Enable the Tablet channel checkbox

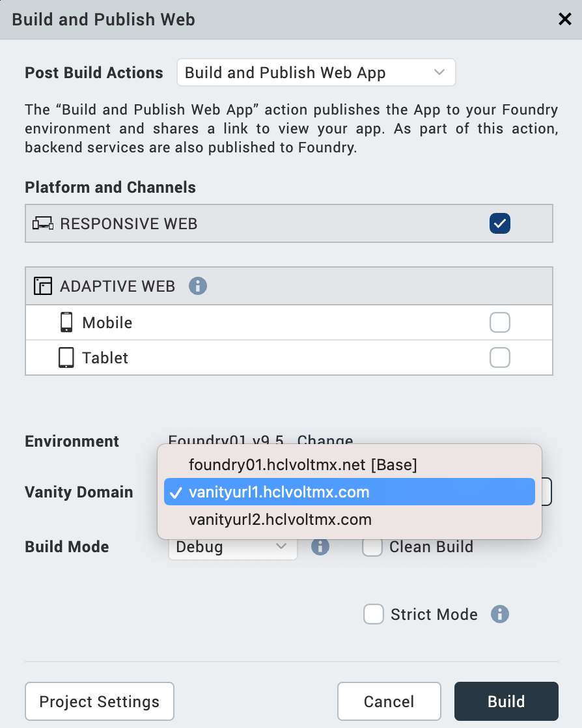tap(500, 357)
